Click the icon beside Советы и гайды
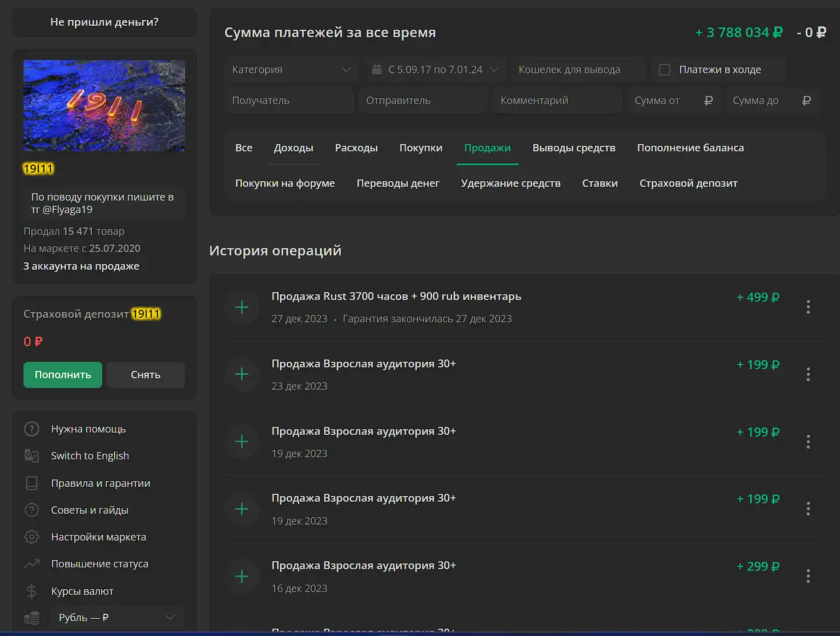Viewport: 840px width, 636px height. click(32, 510)
